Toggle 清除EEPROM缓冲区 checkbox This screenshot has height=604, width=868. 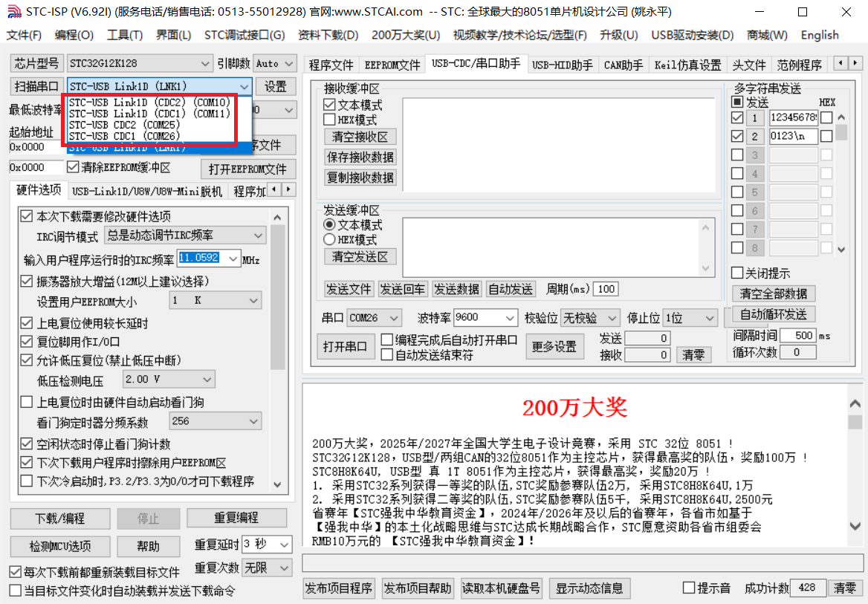pos(73,166)
